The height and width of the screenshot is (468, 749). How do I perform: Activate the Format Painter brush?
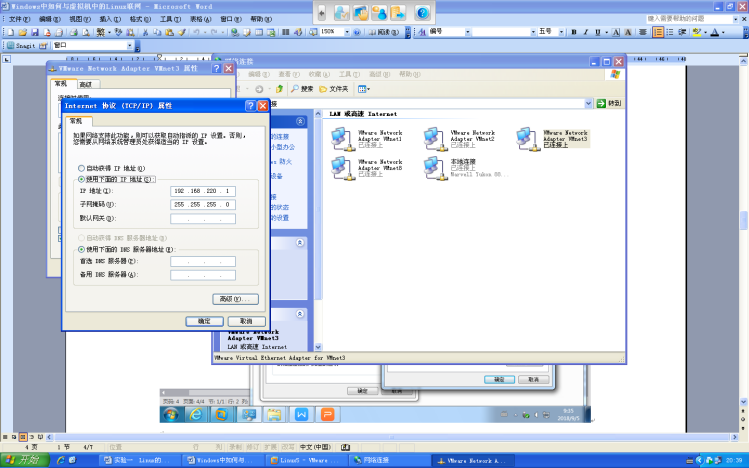pyautogui.click(x=182, y=32)
